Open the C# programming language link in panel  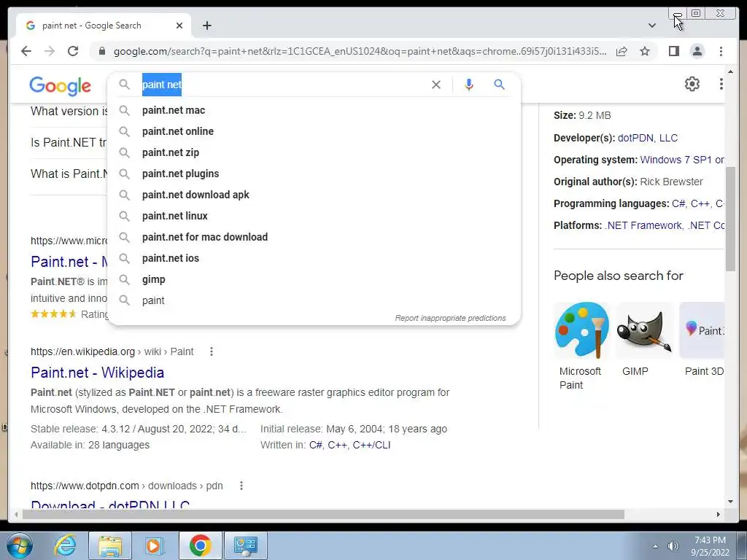point(678,204)
